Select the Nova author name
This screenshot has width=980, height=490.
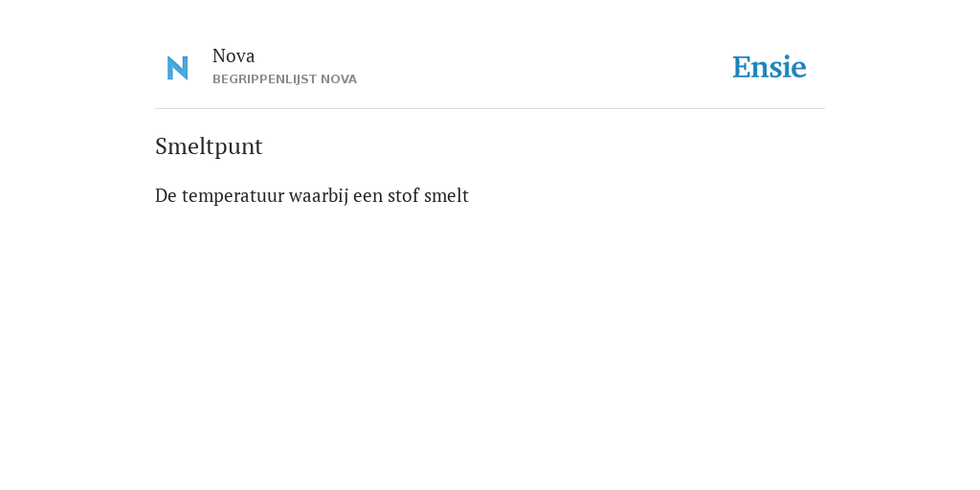tap(234, 56)
